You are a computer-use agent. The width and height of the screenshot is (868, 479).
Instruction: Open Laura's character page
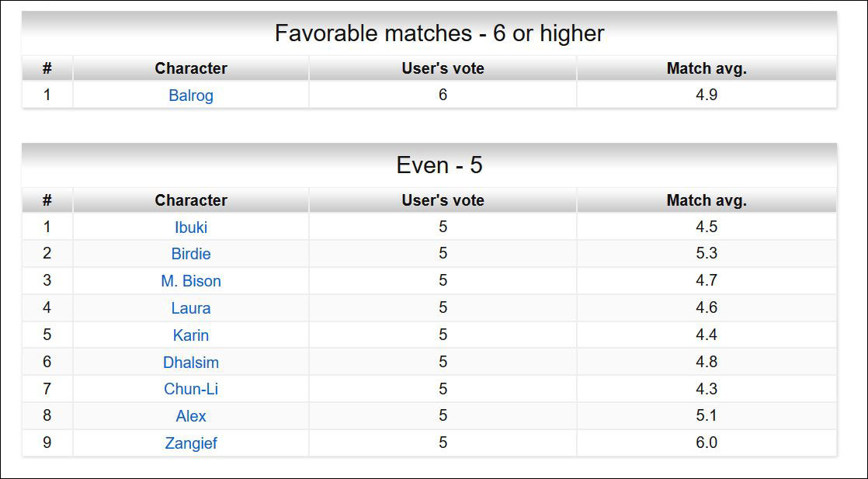tap(190, 308)
